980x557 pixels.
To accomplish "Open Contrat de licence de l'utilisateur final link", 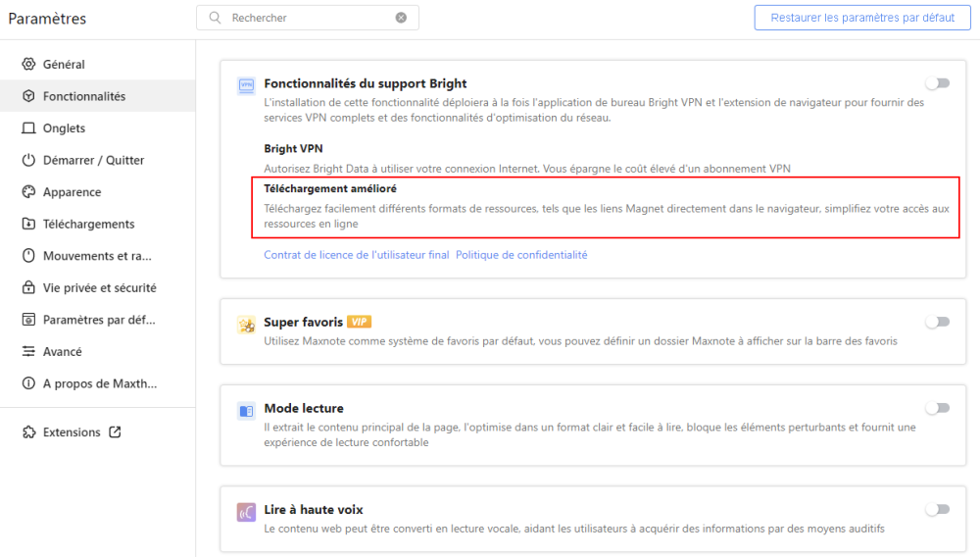I will pyautogui.click(x=356, y=255).
